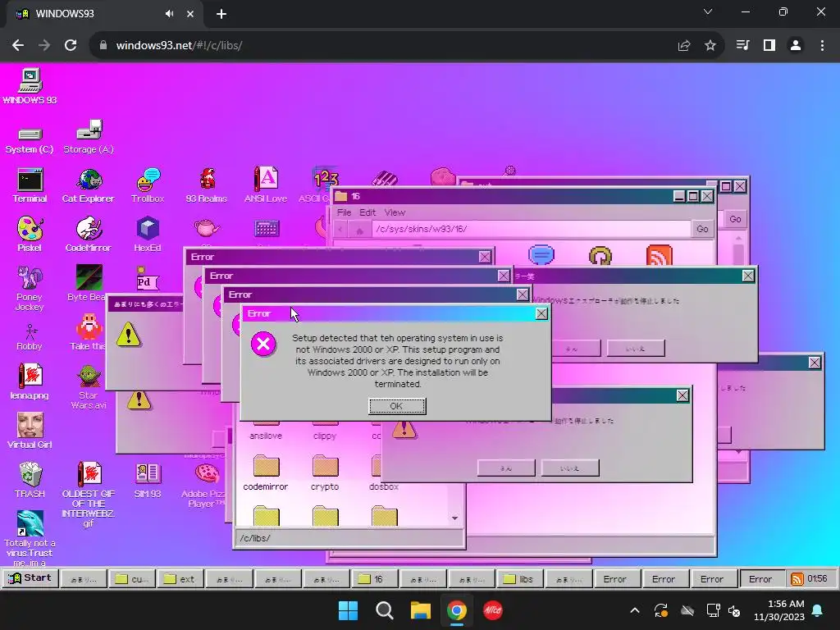Launch the HexEd cube icon
The height and width of the screenshot is (630, 840).
(148, 234)
